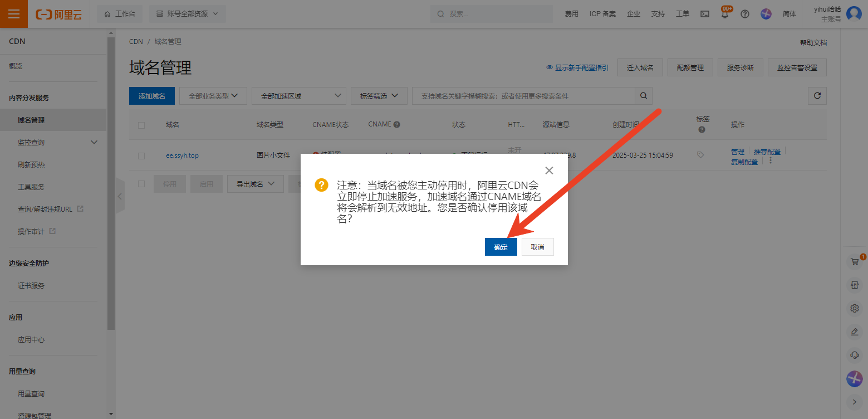Viewport: 868px width, 419px height.
Task: Open the settings gear in right rail
Action: click(855, 308)
